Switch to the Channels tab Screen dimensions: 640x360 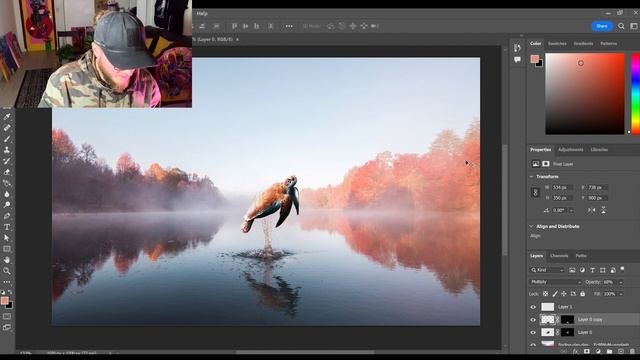click(559, 256)
